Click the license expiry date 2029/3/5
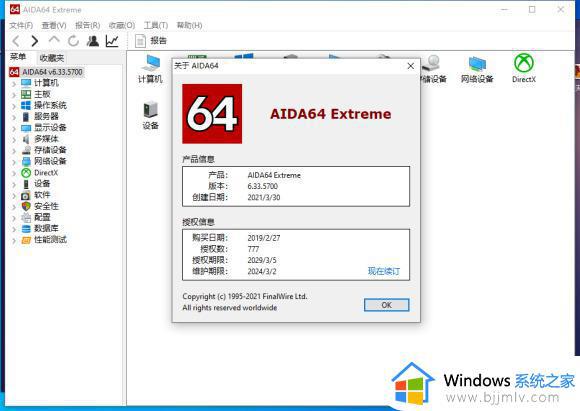Image resolution: width=580 pixels, height=411 pixels. pos(262,260)
